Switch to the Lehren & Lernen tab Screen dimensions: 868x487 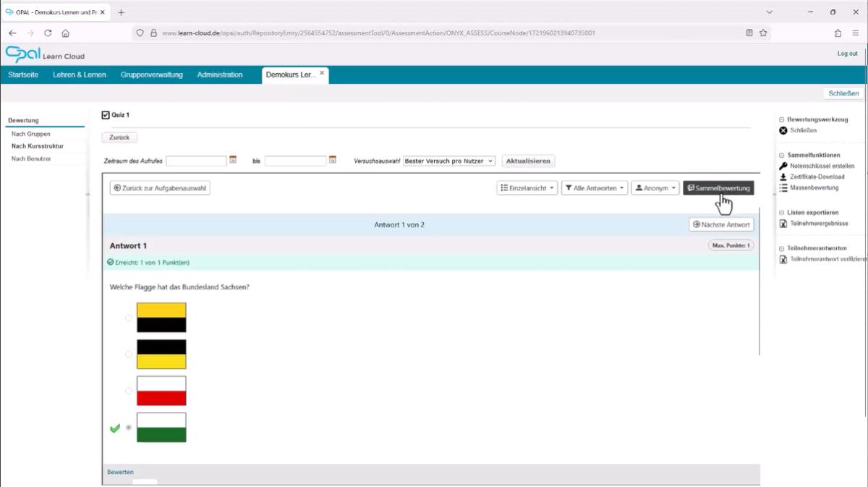[80, 75]
